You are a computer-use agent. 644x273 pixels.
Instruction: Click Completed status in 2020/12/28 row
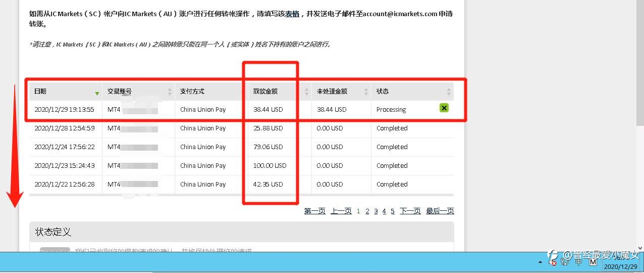[392, 128]
